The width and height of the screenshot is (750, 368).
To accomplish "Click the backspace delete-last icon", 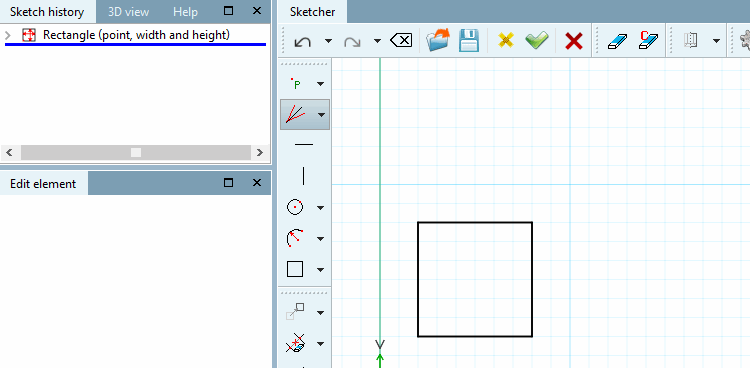I will pyautogui.click(x=401, y=41).
